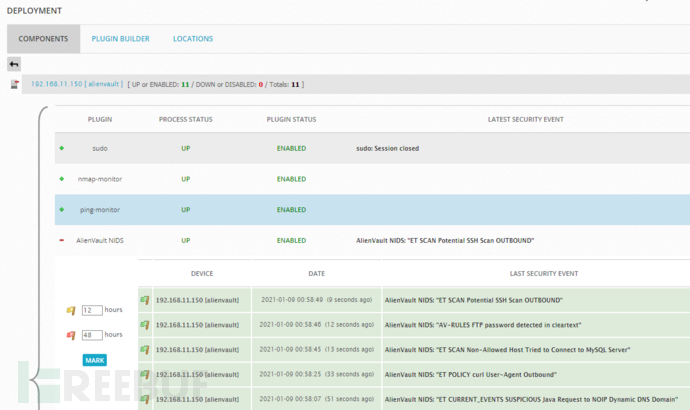
Task: Click the LAST SECURITY EVENT column header
Action: point(544,274)
